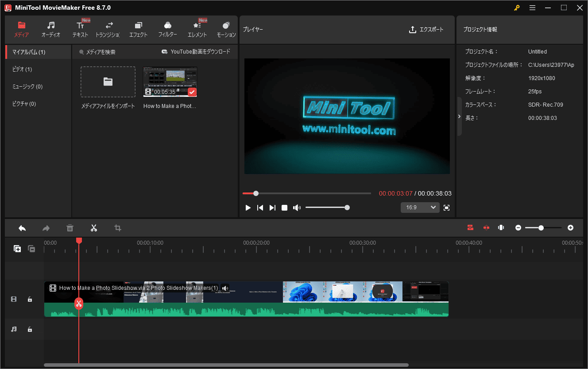
Task: Open the Motion (モーション) tab
Action: coord(226,29)
